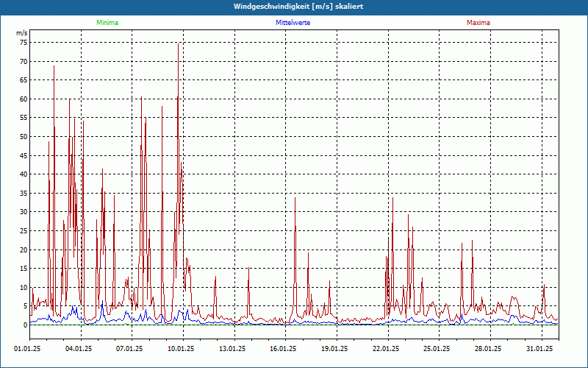The width and height of the screenshot is (588, 368).
Task: Click the 16.01.25 date on the x-axis
Action: (x=283, y=349)
